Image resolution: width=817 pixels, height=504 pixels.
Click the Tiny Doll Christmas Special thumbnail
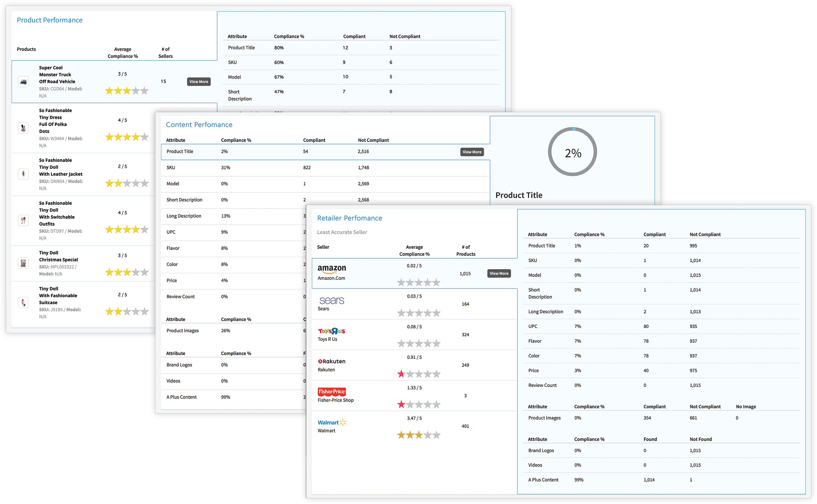[x=23, y=263]
